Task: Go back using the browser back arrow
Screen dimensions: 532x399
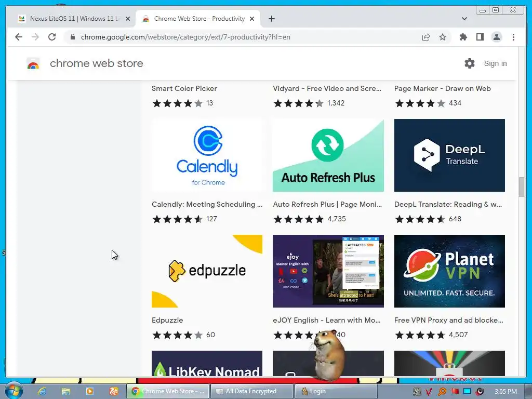Action: 19,37
